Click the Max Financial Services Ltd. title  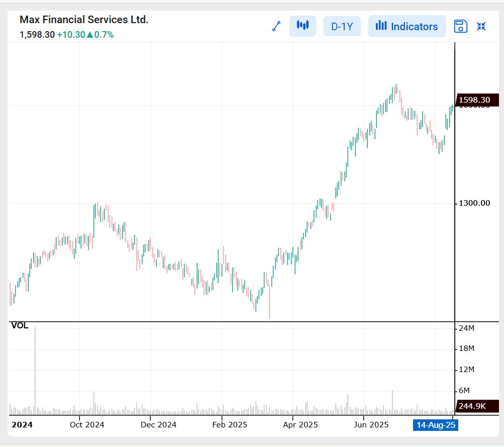click(84, 20)
